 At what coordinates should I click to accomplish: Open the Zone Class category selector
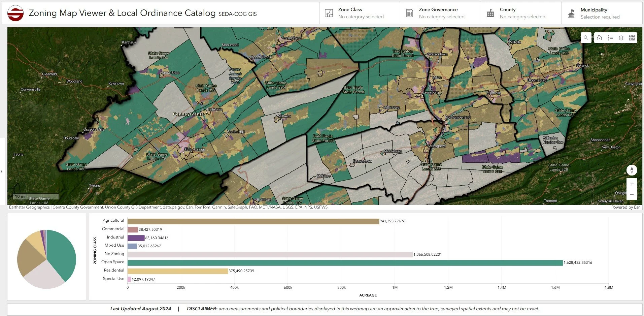[360, 13]
